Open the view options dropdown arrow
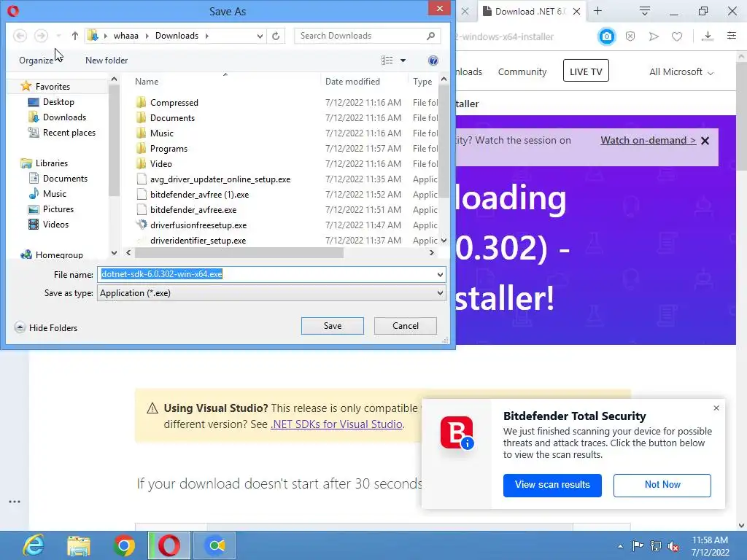 point(403,61)
